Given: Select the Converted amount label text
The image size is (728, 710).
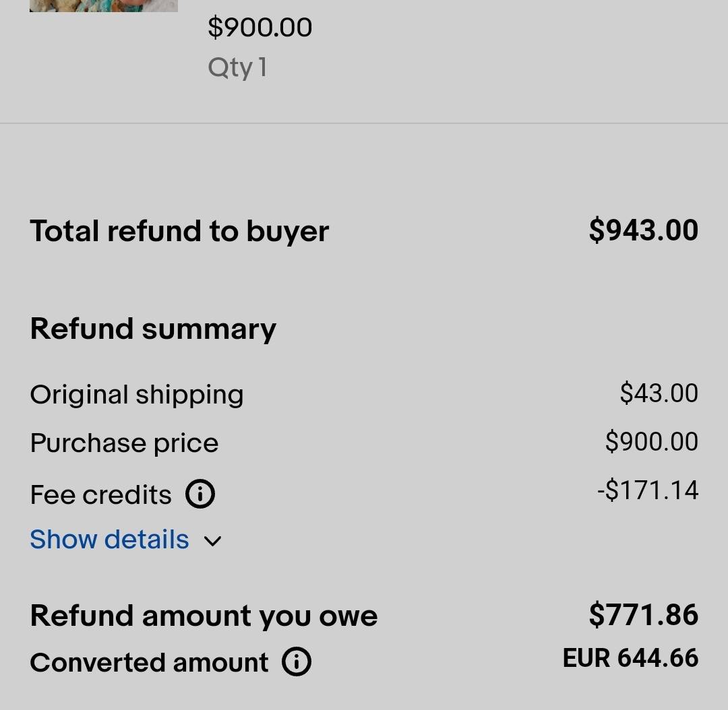Looking at the screenshot, I should coord(149,662).
